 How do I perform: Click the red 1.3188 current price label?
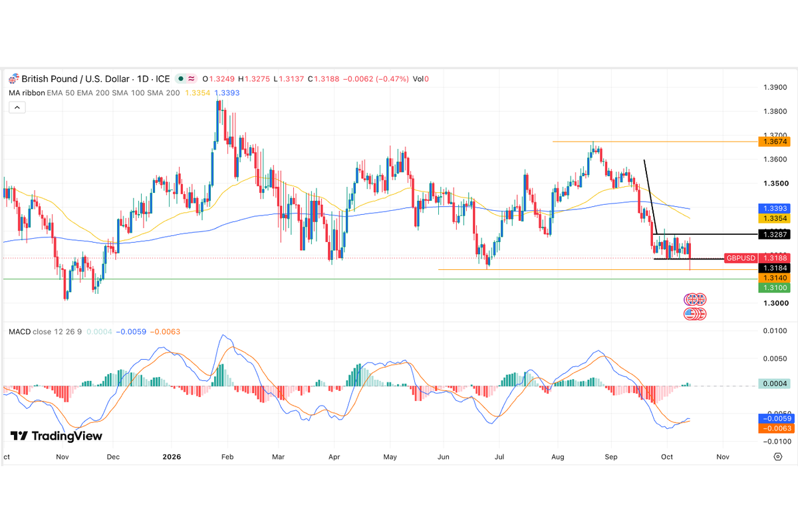[x=774, y=257]
